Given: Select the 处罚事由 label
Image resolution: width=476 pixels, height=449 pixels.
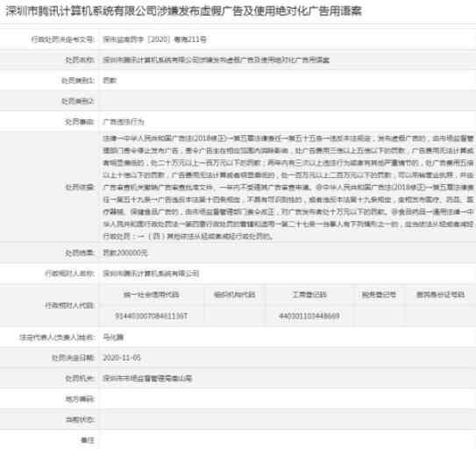Looking at the screenshot, I should pos(80,122).
